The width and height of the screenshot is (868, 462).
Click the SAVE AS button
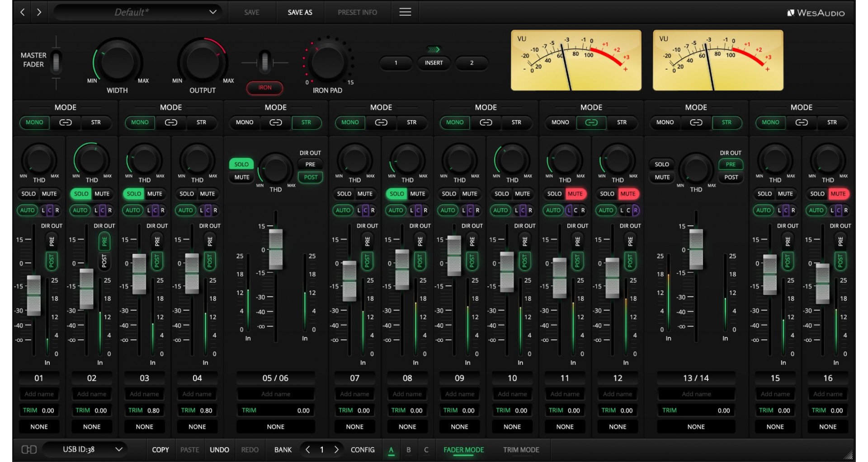click(x=300, y=12)
